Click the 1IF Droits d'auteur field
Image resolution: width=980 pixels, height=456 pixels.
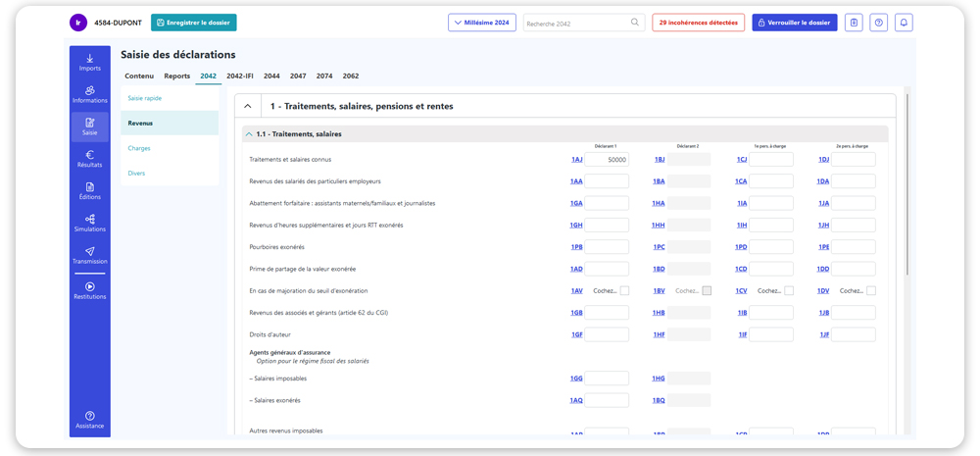771,334
